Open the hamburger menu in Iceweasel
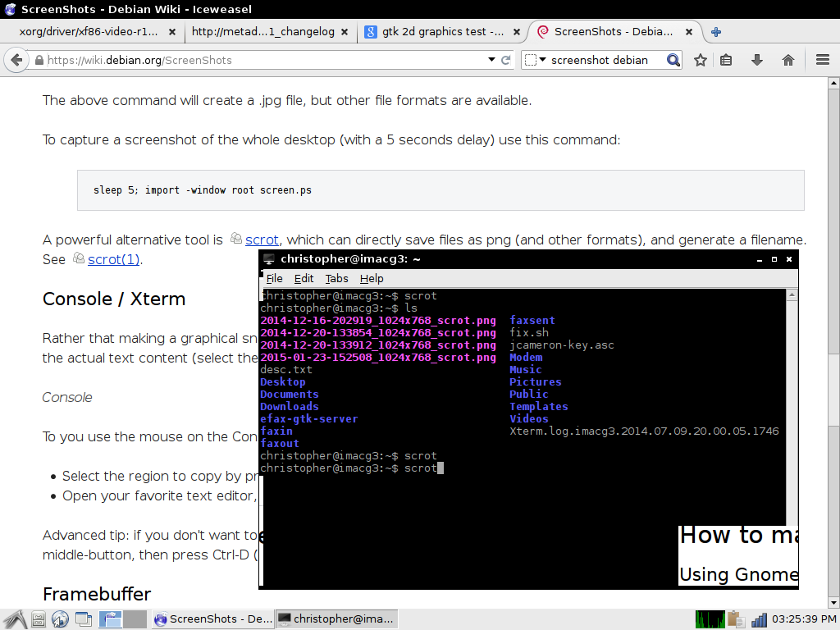Viewport: 840px width, 630px height. click(x=823, y=60)
